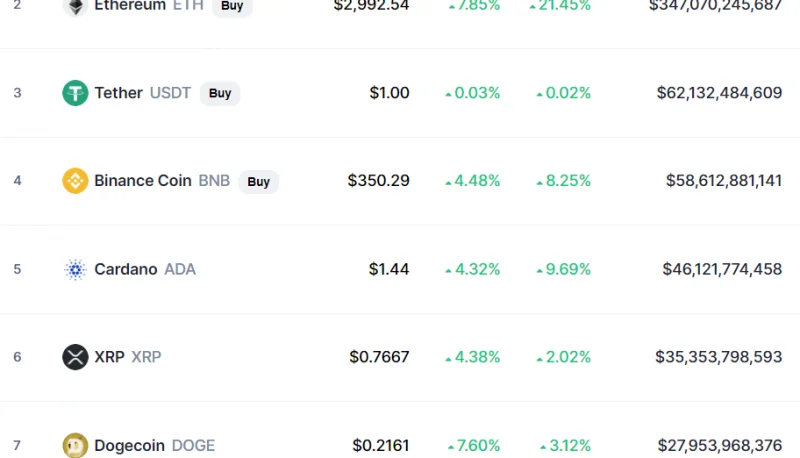The height and width of the screenshot is (458, 800).
Task: Open the Tether USDT name link
Action: (142, 93)
